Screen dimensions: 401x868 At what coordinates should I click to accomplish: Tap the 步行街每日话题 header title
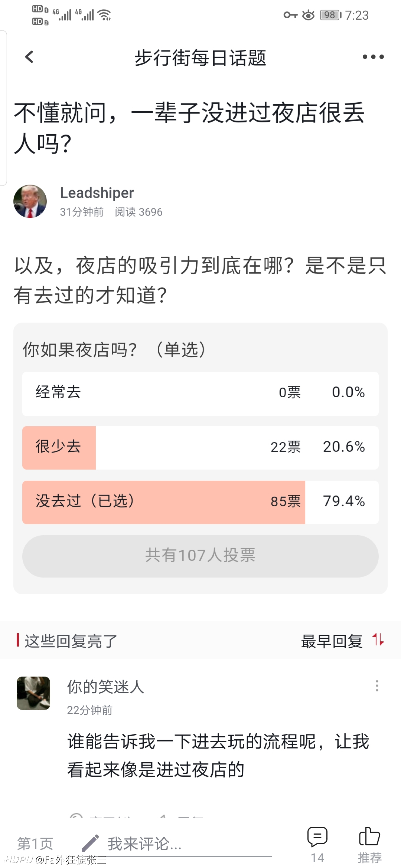click(200, 58)
